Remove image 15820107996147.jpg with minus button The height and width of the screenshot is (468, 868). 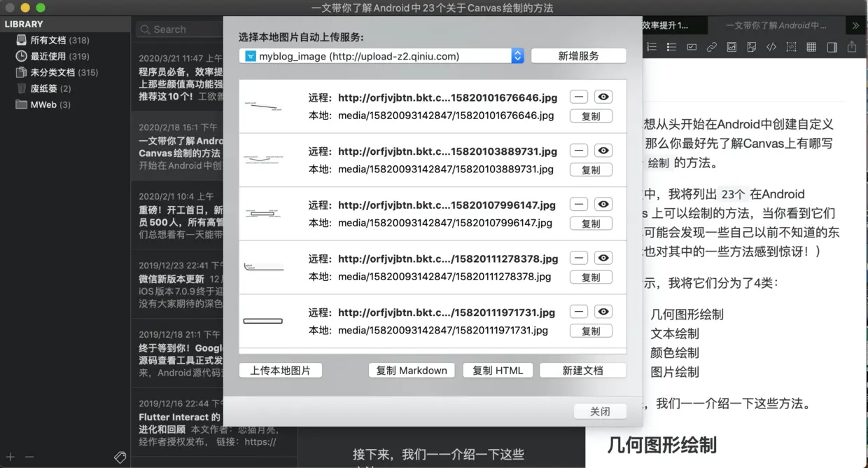coord(579,205)
